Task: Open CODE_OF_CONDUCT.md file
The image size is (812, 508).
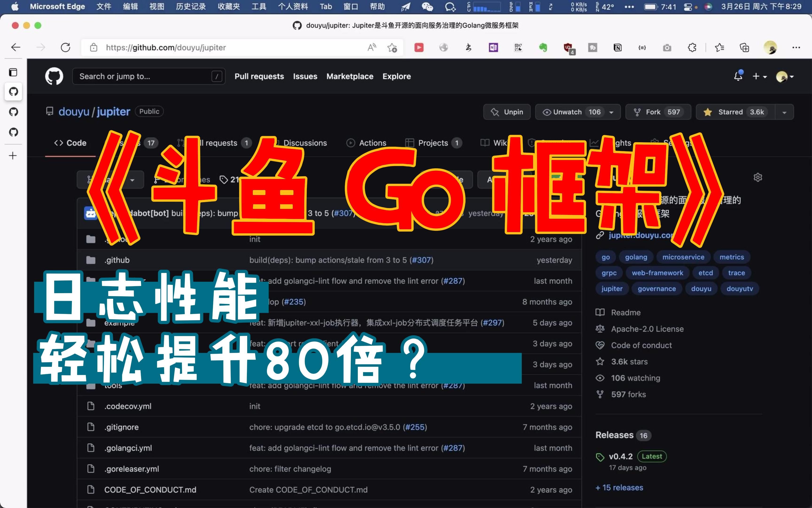Action: tap(150, 490)
